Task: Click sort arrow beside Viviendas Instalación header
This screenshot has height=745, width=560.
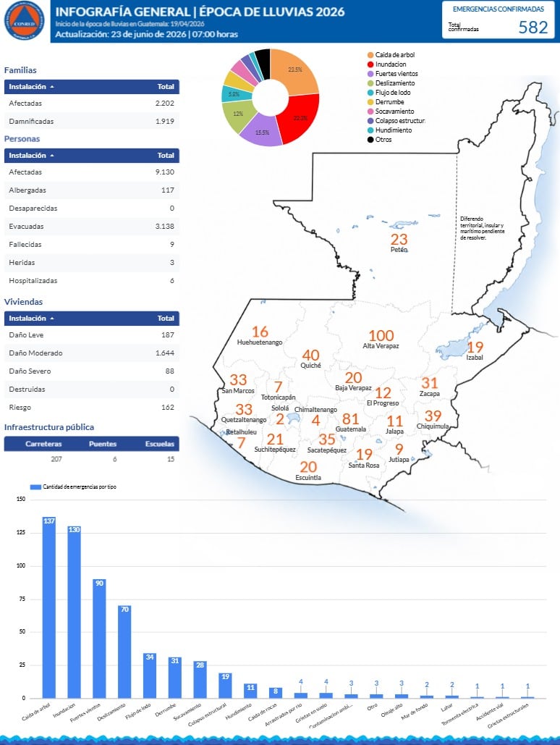Action: click(x=52, y=319)
